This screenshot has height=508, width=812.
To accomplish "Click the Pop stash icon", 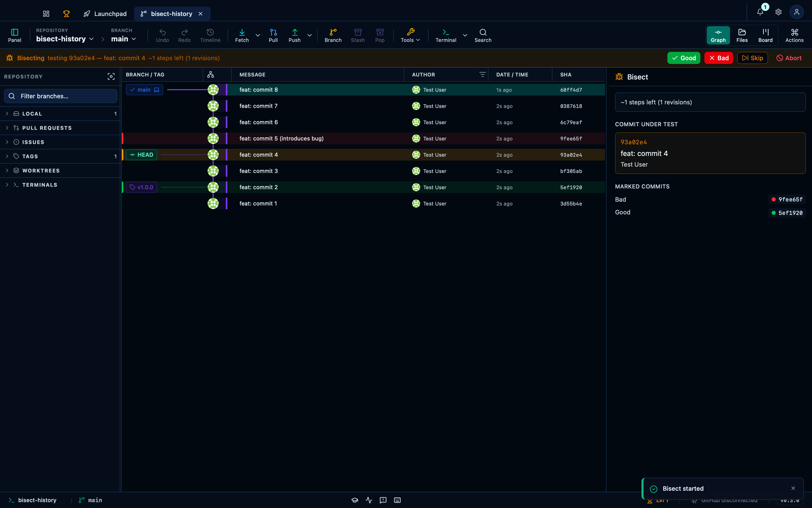I will tap(380, 35).
